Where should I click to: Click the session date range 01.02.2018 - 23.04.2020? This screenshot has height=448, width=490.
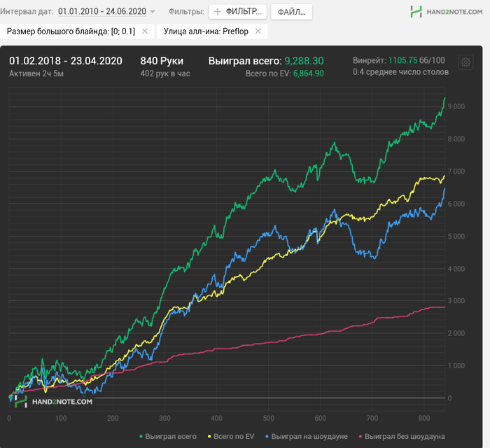click(66, 61)
